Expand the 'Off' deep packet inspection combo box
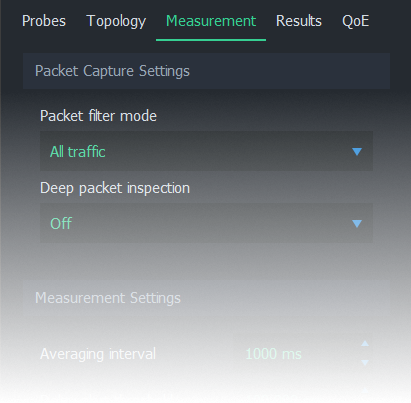This screenshot has height=403, width=411. click(206, 223)
